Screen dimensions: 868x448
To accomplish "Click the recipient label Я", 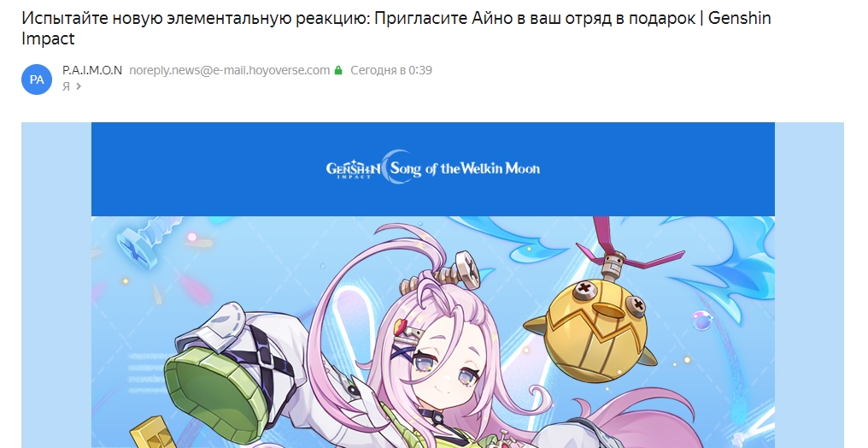I will (66, 86).
